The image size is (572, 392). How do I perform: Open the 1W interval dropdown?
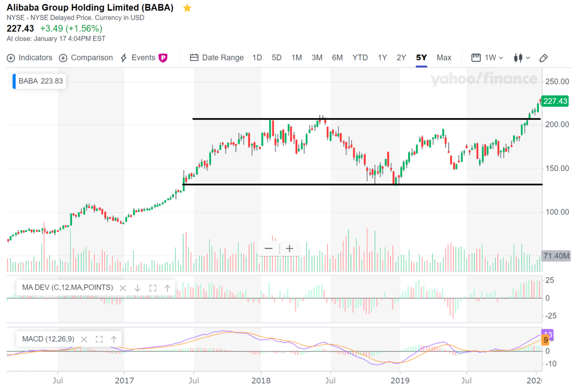tap(487, 58)
